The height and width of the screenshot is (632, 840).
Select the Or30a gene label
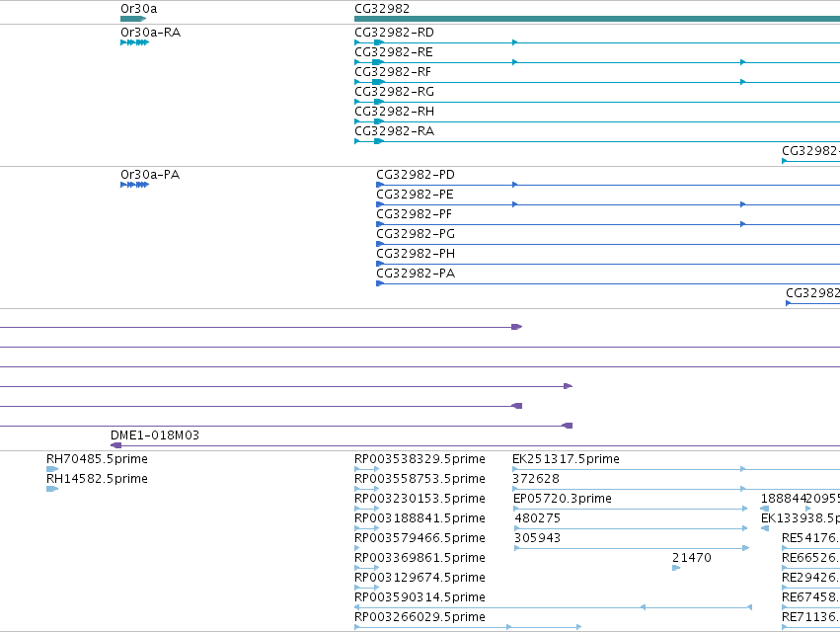click(139, 9)
